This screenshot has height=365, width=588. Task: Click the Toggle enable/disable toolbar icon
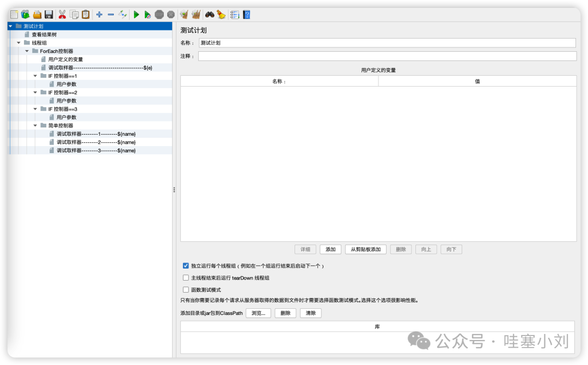122,15
